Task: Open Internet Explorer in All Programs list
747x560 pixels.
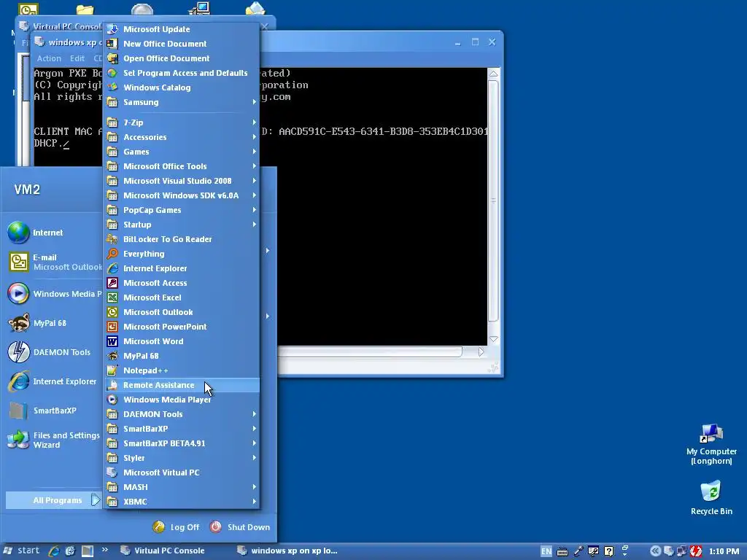Action: coord(182,268)
